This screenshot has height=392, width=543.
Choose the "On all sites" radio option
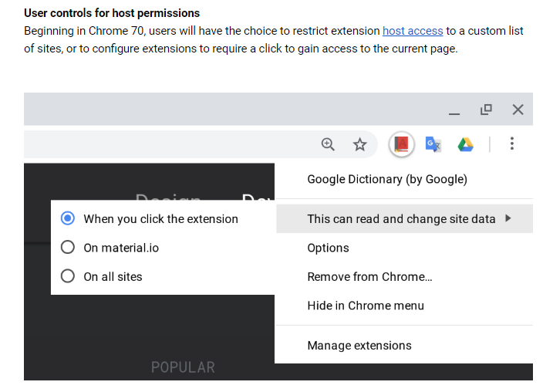click(68, 276)
